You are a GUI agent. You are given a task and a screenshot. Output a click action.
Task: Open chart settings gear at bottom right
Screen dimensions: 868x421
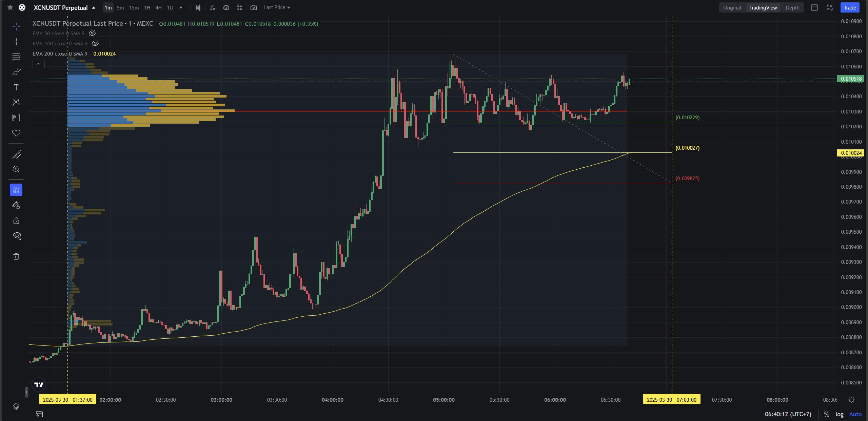(851, 400)
